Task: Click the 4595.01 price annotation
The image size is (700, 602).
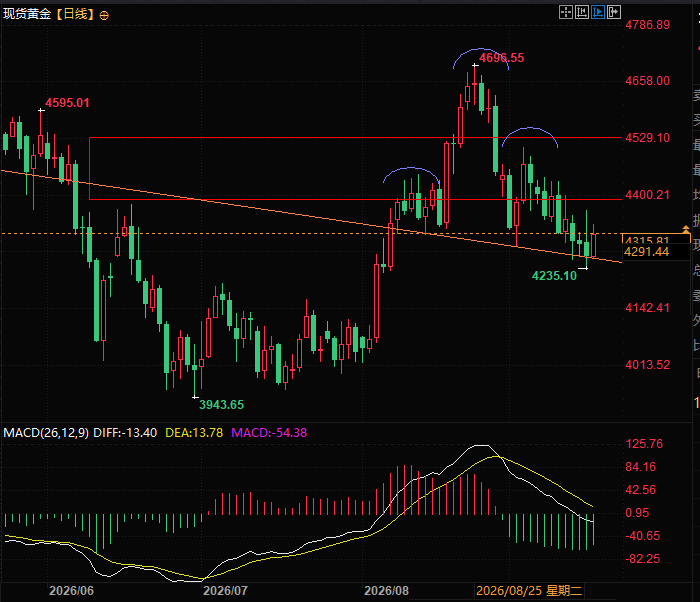Action: coord(67,103)
